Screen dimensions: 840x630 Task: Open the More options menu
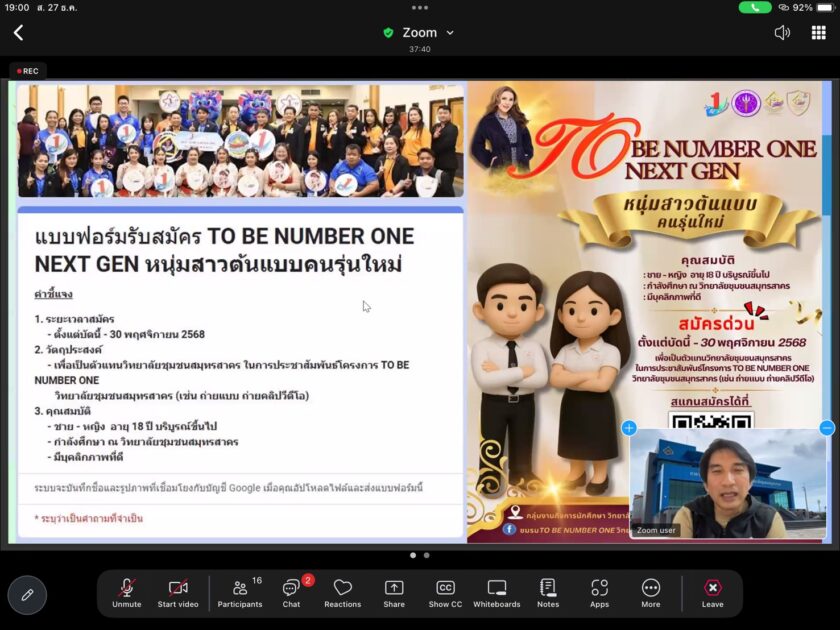pos(651,592)
